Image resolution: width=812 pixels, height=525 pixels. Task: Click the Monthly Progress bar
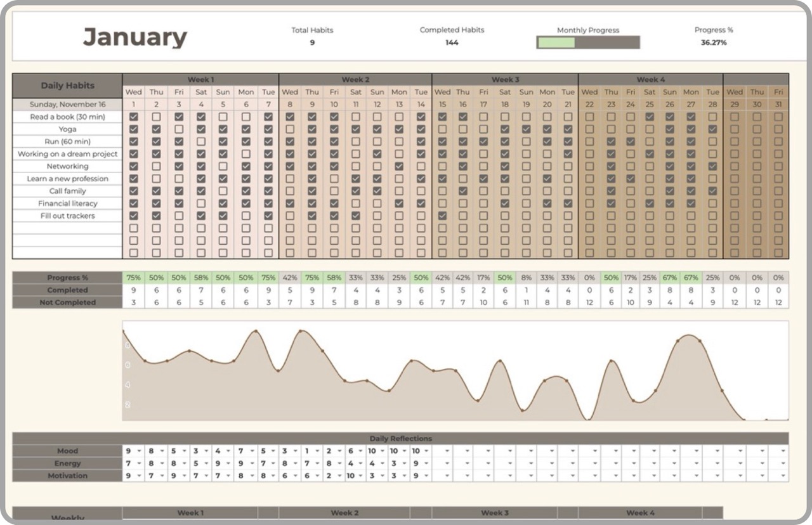[x=587, y=42]
